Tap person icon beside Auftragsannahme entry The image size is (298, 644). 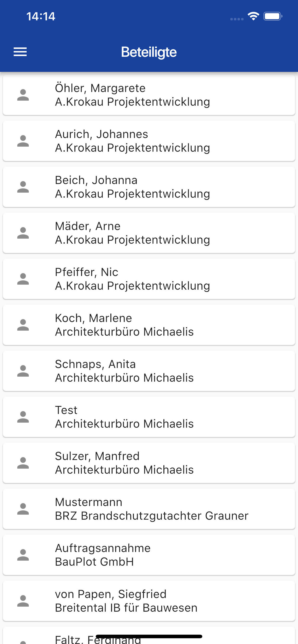[x=23, y=555]
